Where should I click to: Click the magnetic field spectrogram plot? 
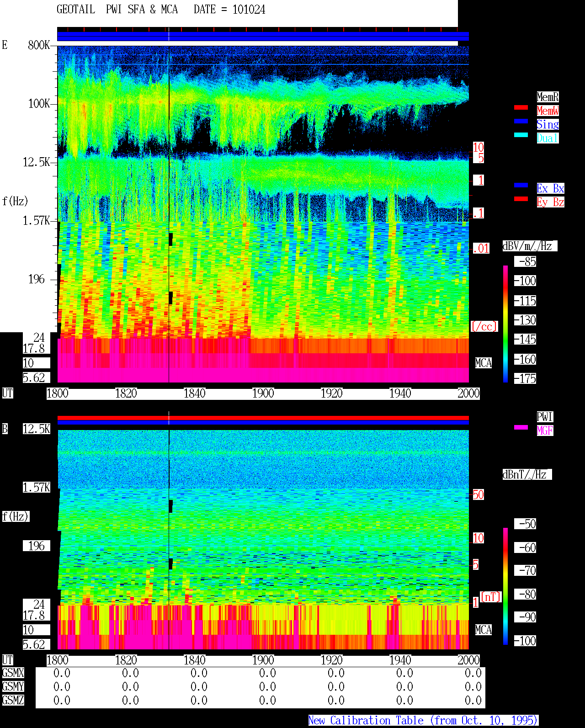[263, 539]
